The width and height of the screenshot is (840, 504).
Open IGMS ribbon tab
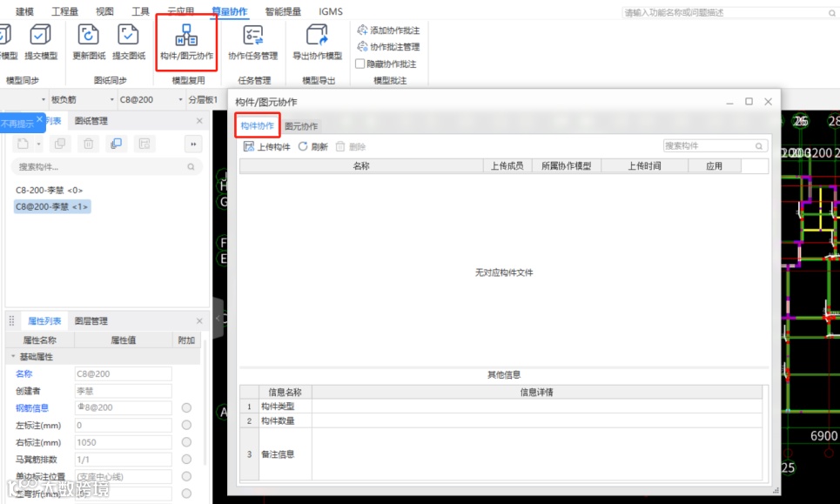point(331,11)
